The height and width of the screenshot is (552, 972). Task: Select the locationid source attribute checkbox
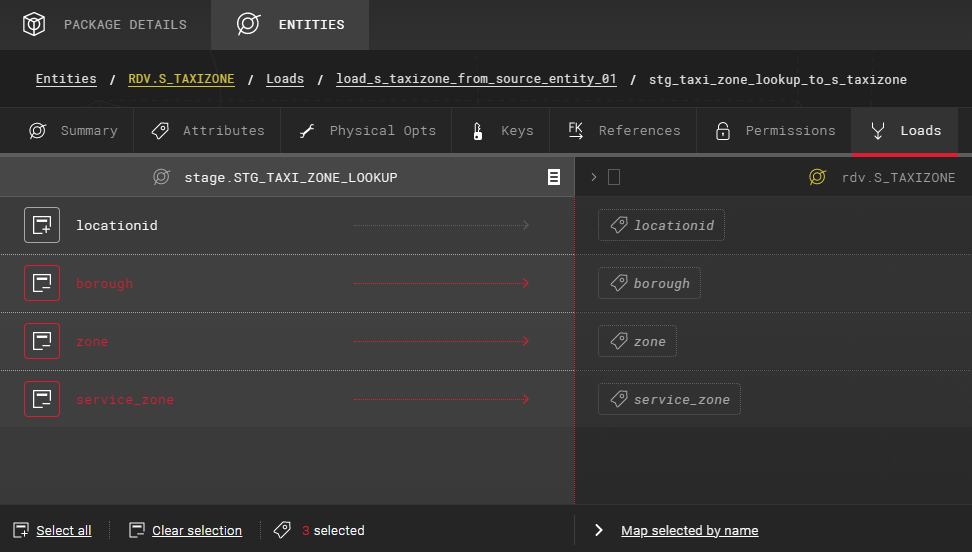pyautogui.click(x=42, y=225)
